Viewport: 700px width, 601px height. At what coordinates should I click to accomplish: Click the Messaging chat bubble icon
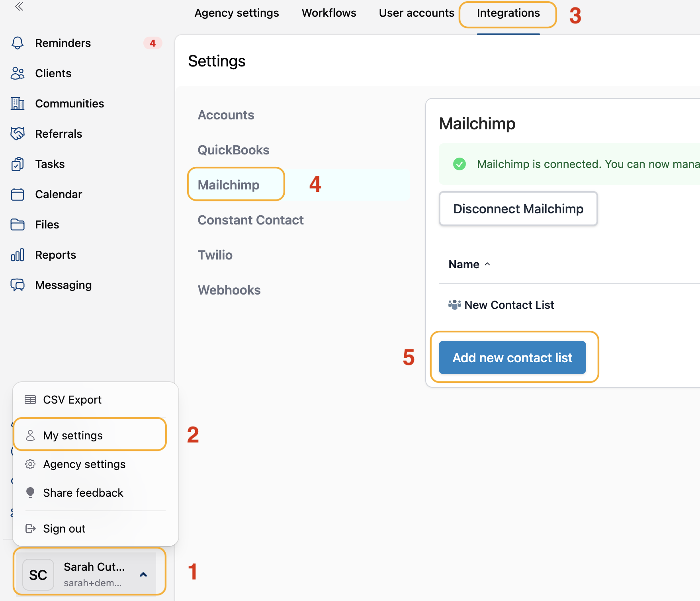tap(18, 285)
